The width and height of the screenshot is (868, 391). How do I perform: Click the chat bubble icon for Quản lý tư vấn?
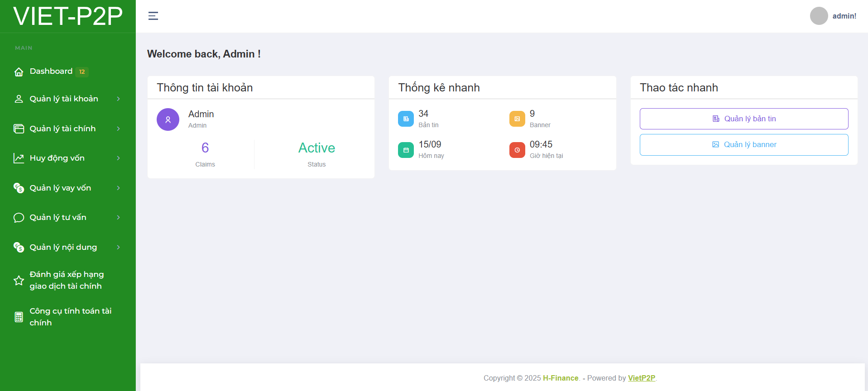click(x=19, y=218)
